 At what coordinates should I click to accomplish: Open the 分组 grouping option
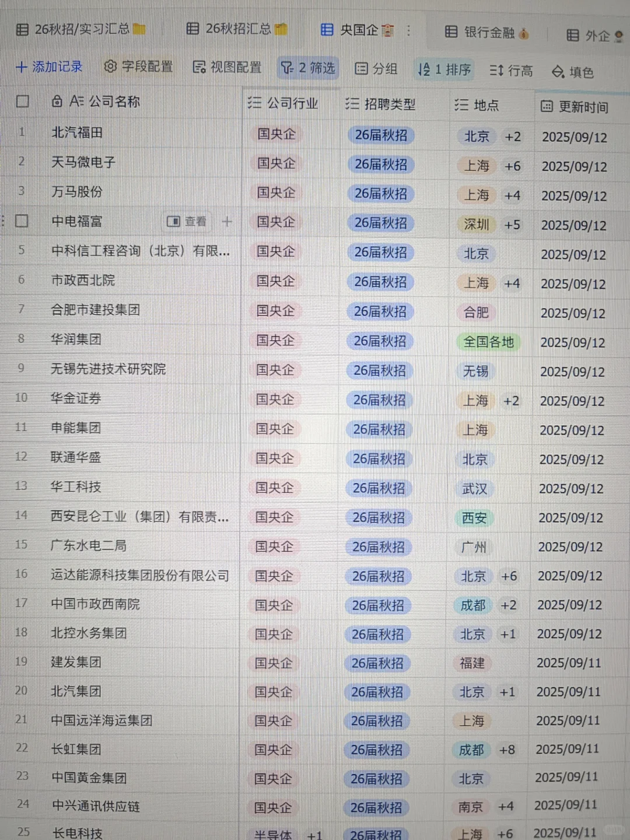click(376, 69)
